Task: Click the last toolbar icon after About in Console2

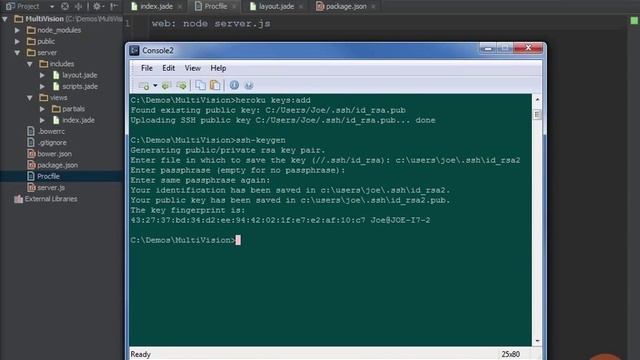Action: [249, 85]
